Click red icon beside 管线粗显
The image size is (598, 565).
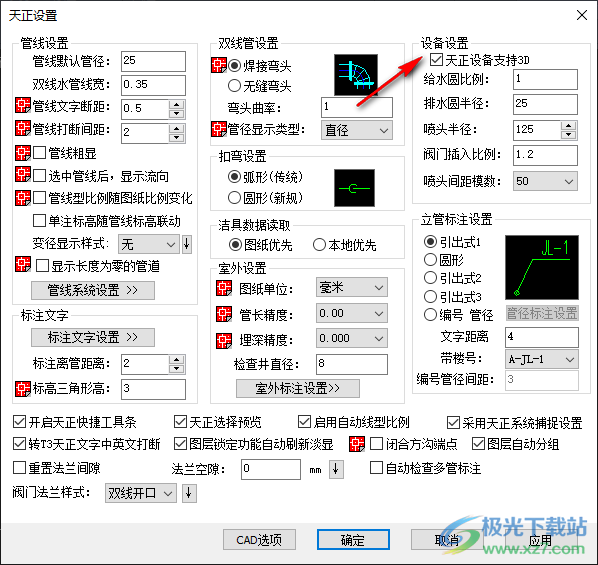click(x=23, y=153)
